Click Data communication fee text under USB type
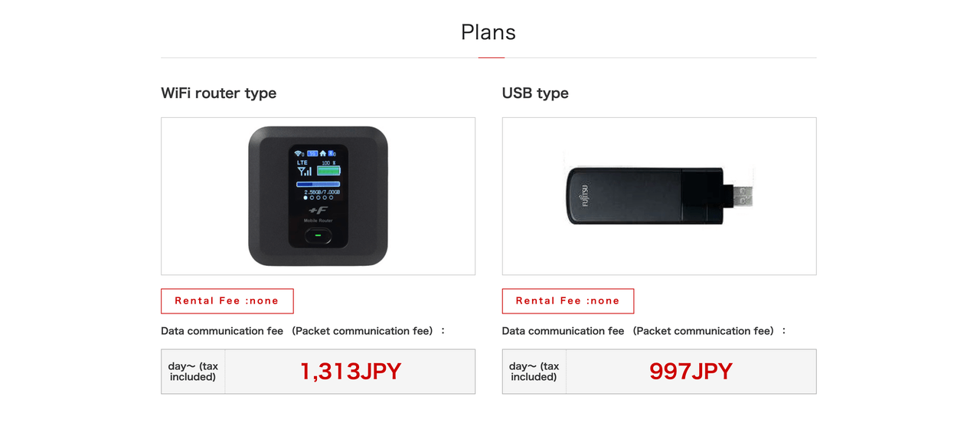980x436 pixels. point(563,331)
